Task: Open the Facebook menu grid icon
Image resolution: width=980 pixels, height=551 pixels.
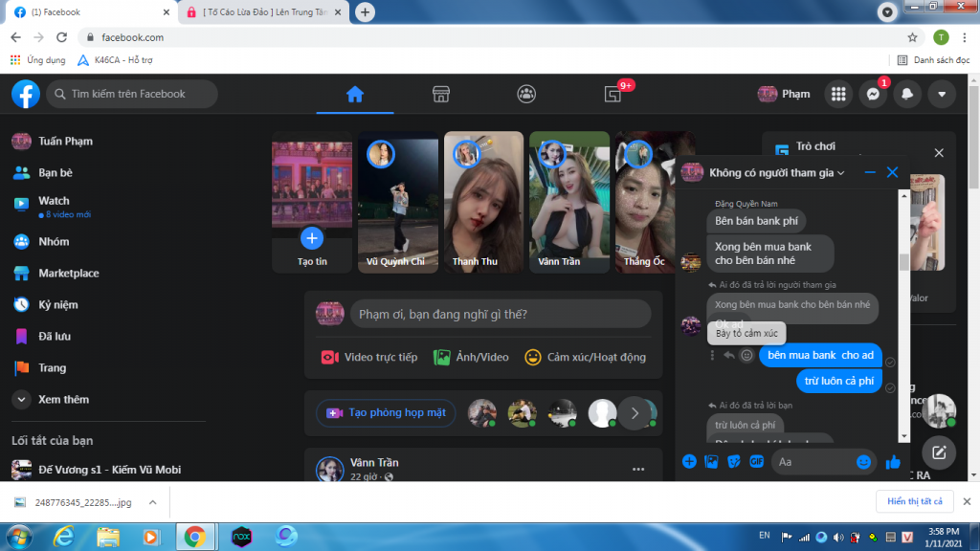Action: tap(838, 94)
